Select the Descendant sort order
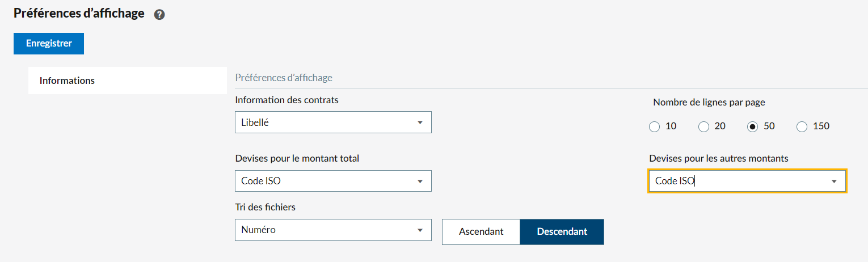Screen dimensions: 868x262 coord(562,231)
